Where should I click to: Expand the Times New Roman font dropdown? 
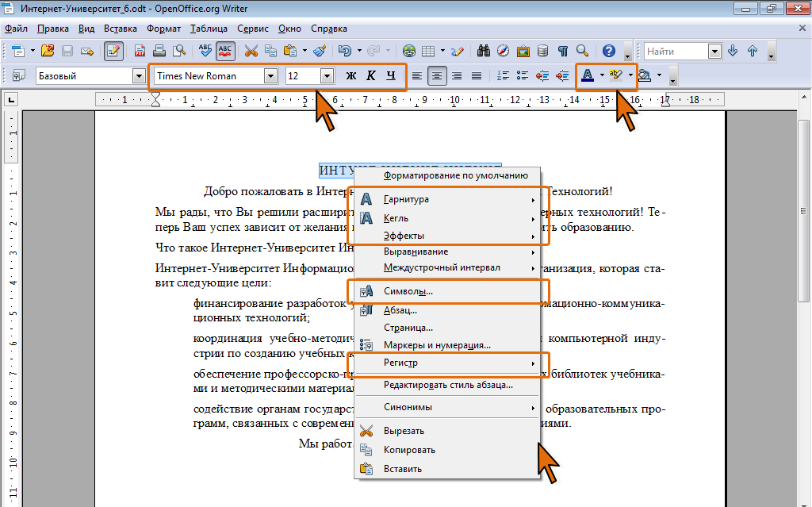[x=271, y=76]
